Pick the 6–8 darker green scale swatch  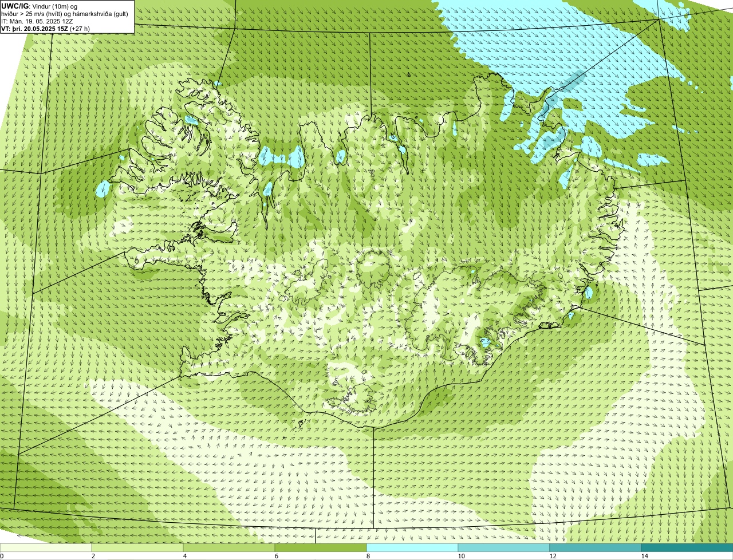tap(321, 548)
